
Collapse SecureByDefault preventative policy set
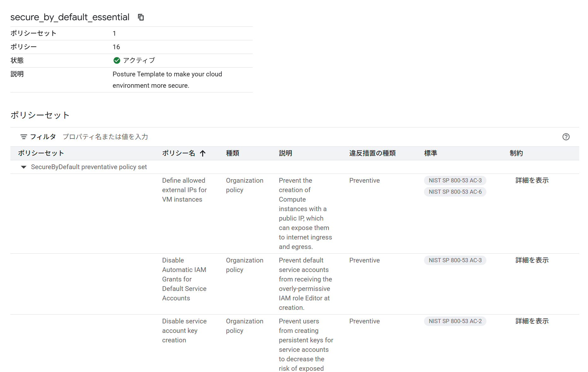[24, 167]
